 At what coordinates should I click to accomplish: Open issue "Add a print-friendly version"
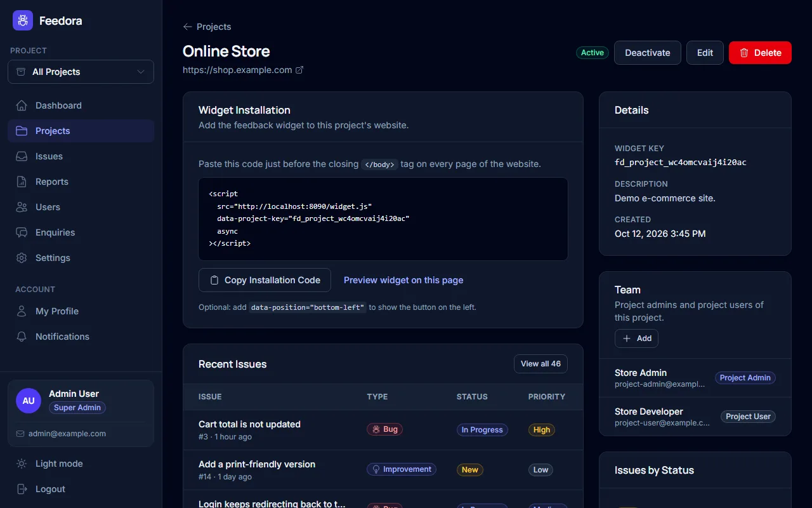[x=257, y=464]
